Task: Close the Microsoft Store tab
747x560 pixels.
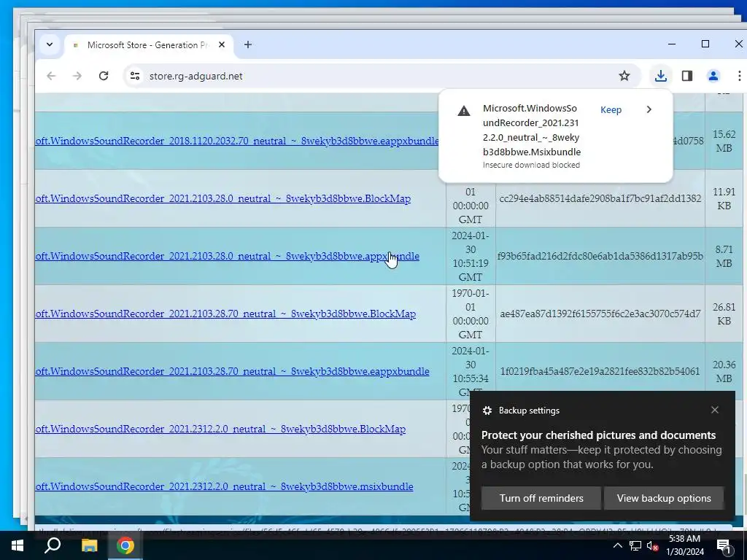Action: pos(222,44)
